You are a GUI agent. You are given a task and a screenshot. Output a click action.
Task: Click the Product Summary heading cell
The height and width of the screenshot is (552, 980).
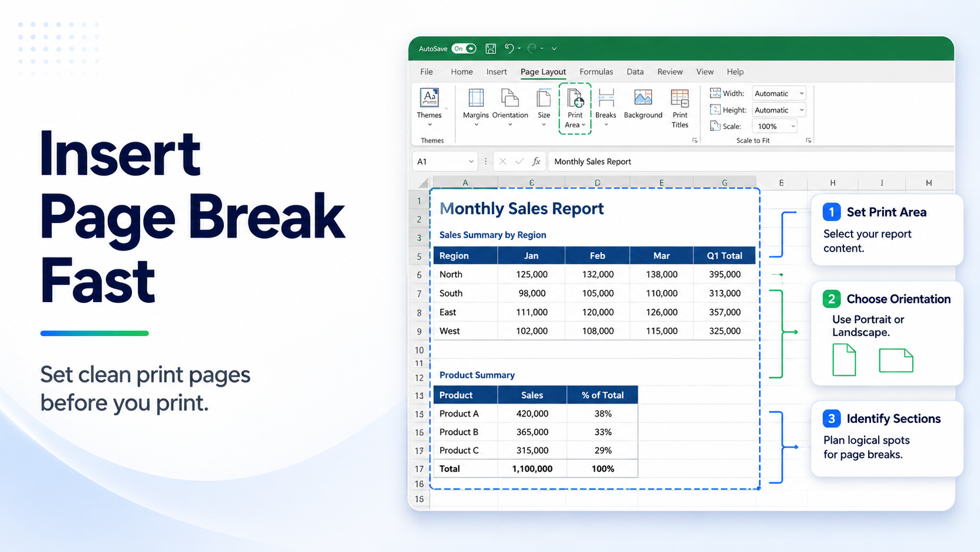tap(477, 375)
